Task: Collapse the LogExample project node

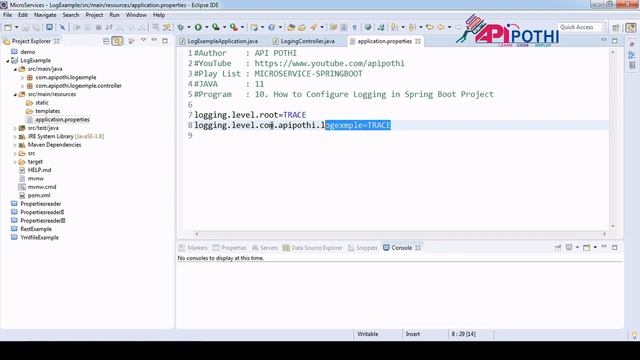Action: tap(8, 60)
